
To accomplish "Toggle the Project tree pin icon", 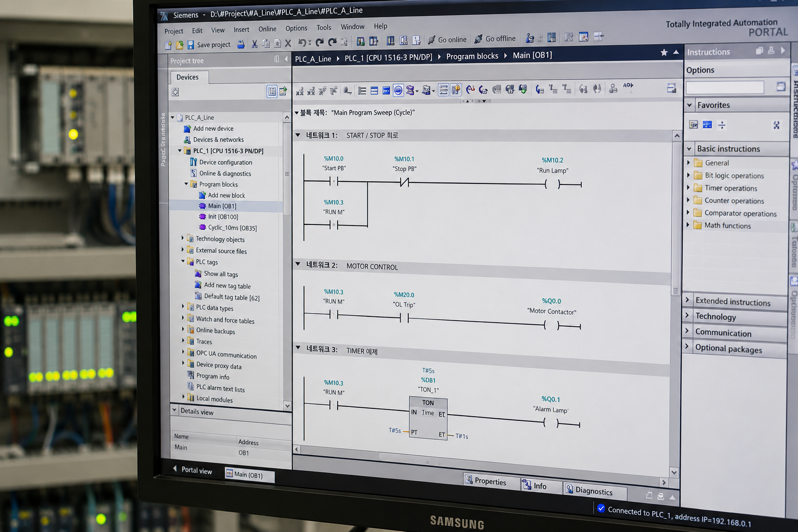I will pyautogui.click(x=277, y=59).
